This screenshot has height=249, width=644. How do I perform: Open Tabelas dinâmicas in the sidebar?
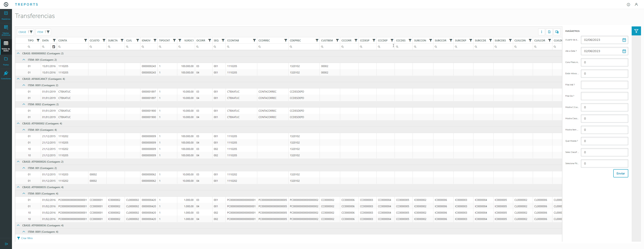tap(6, 30)
